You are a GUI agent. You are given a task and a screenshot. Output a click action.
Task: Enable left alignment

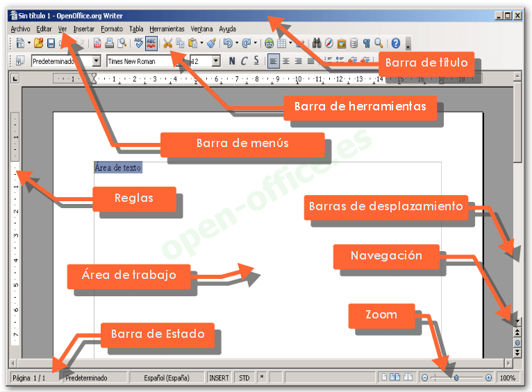click(274, 61)
